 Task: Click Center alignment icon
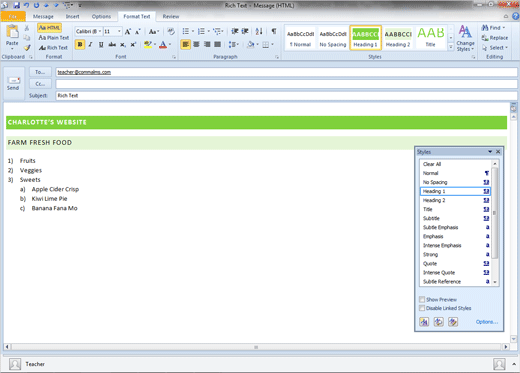tap(196, 44)
